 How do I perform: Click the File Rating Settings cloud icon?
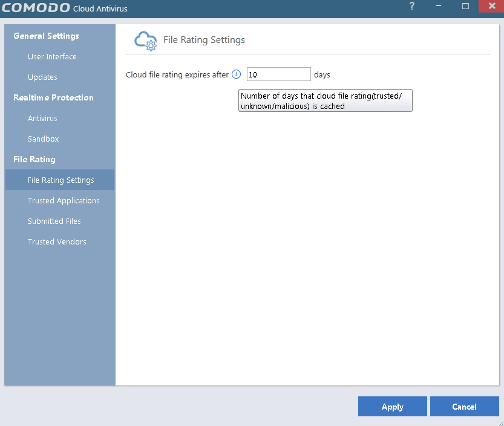click(x=146, y=41)
